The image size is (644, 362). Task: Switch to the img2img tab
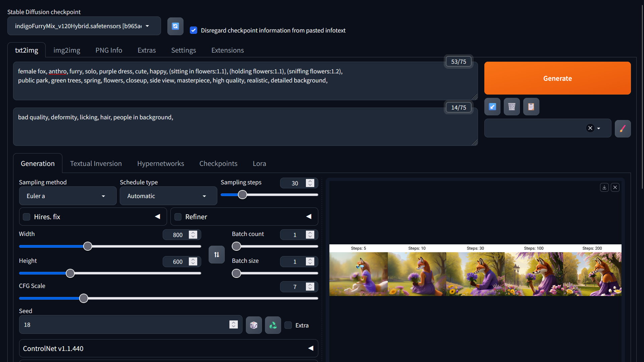(66, 50)
